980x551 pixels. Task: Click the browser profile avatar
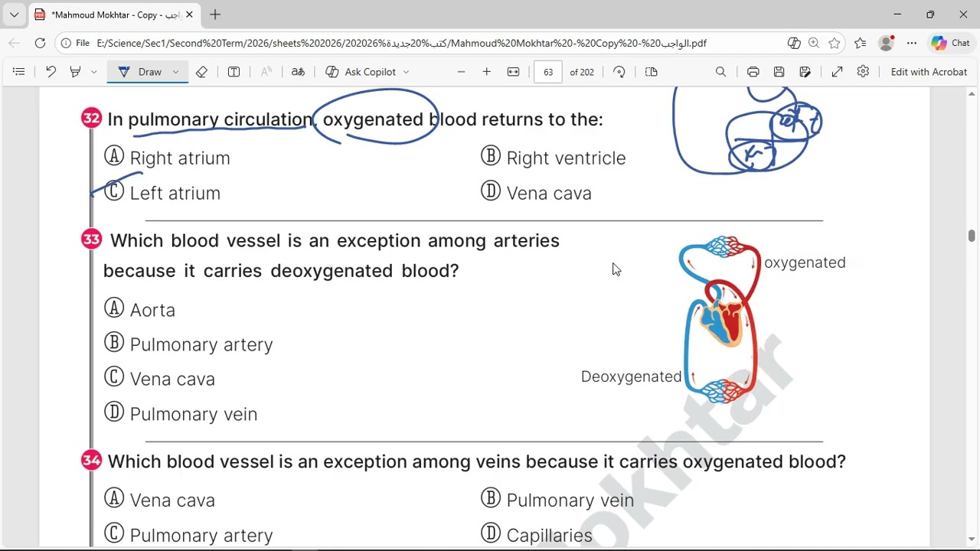(887, 43)
